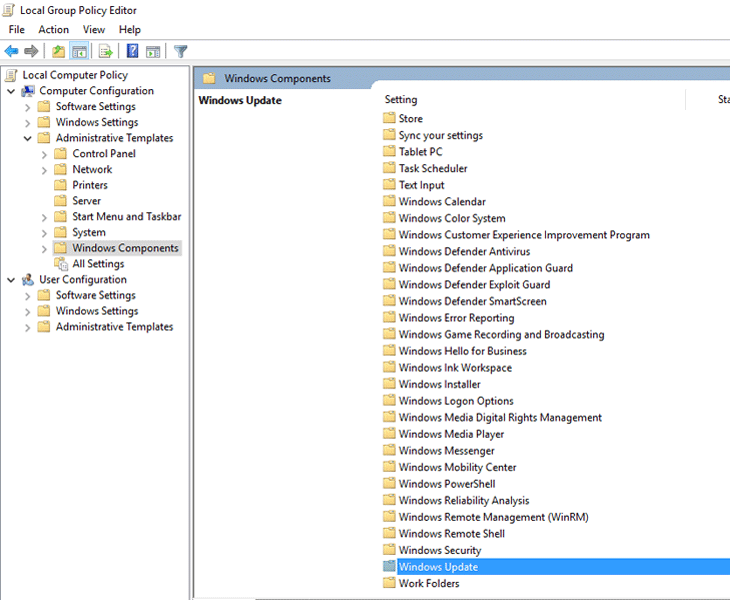
Task: Select Windows Ink Workspace entry
Action: tap(455, 368)
